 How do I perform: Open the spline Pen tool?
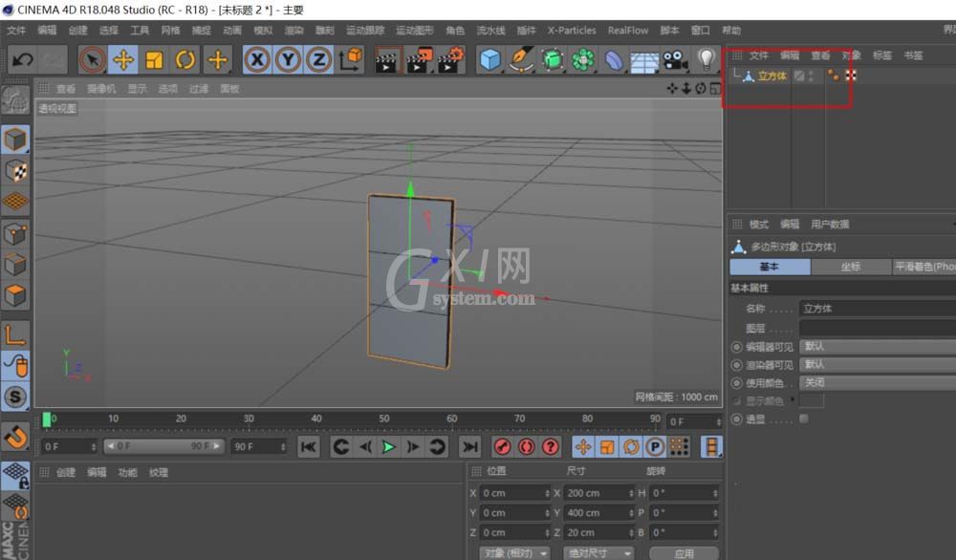pos(521,59)
